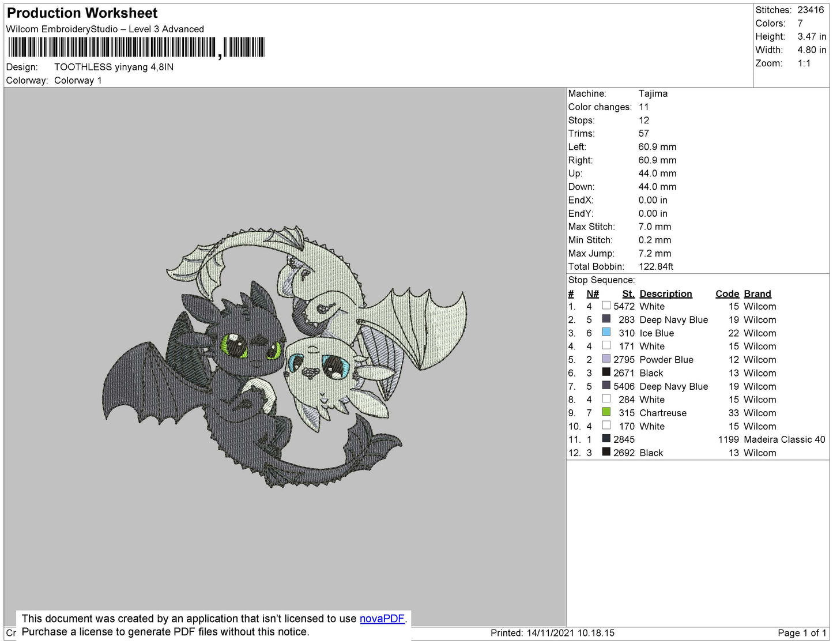Click the Brand column header
Viewport: 833px width, 644px height.
tap(757, 293)
